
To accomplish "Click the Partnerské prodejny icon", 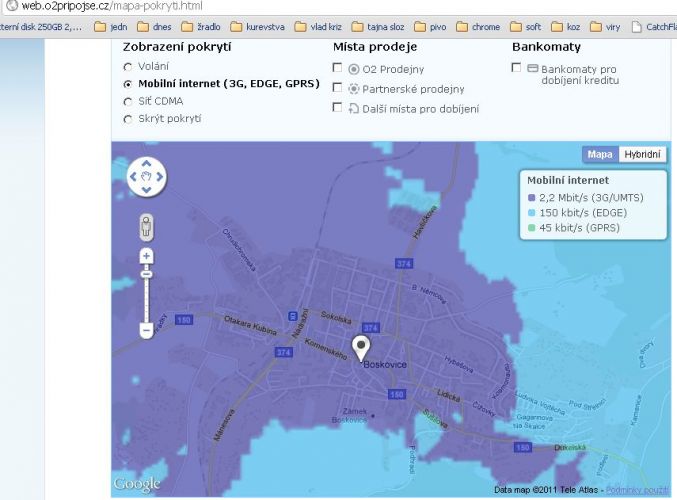I will tap(354, 89).
